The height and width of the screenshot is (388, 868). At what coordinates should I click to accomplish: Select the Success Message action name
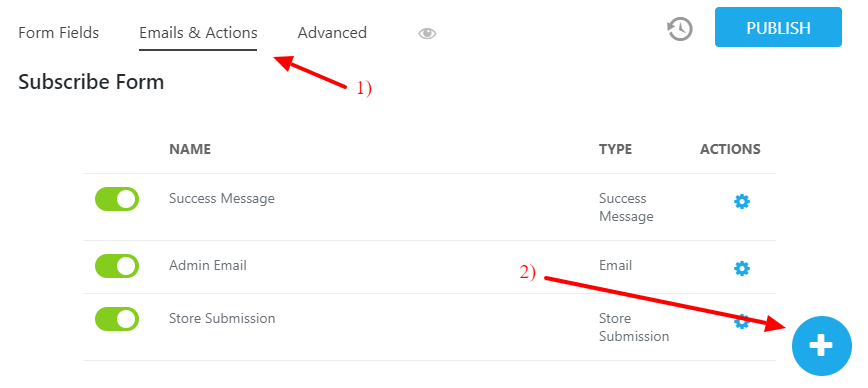click(x=221, y=198)
